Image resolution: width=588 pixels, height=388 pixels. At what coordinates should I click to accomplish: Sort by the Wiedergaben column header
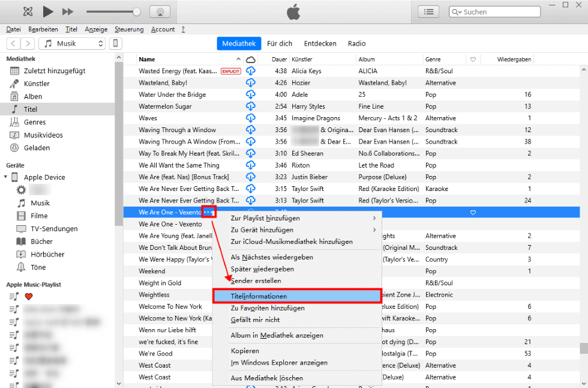tap(514, 59)
